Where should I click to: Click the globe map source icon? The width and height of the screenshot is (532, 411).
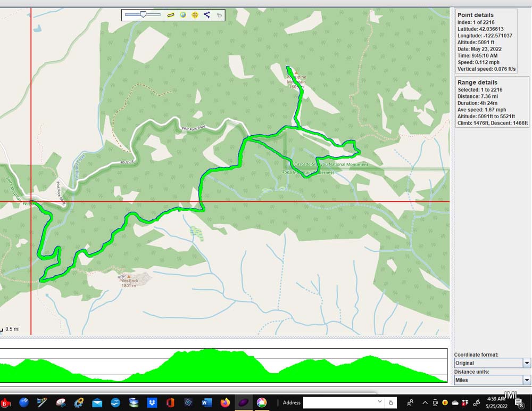pos(183,15)
